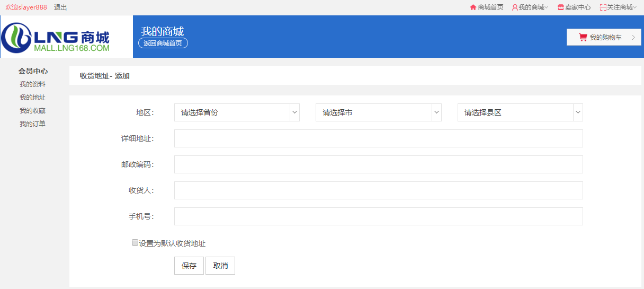Open 我的收藏 in the sidebar
The image size is (644, 289).
(32, 111)
